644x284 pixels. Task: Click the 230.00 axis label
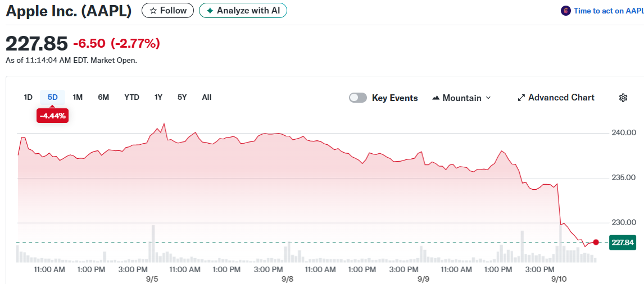[623, 222]
